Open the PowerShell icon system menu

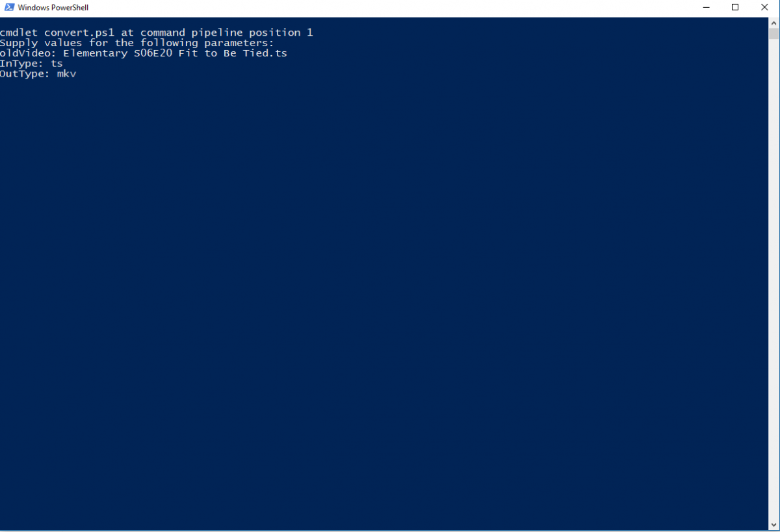point(9,8)
